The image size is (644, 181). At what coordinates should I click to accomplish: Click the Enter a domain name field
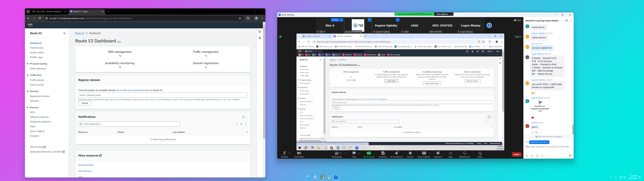pyautogui.click(x=163, y=95)
